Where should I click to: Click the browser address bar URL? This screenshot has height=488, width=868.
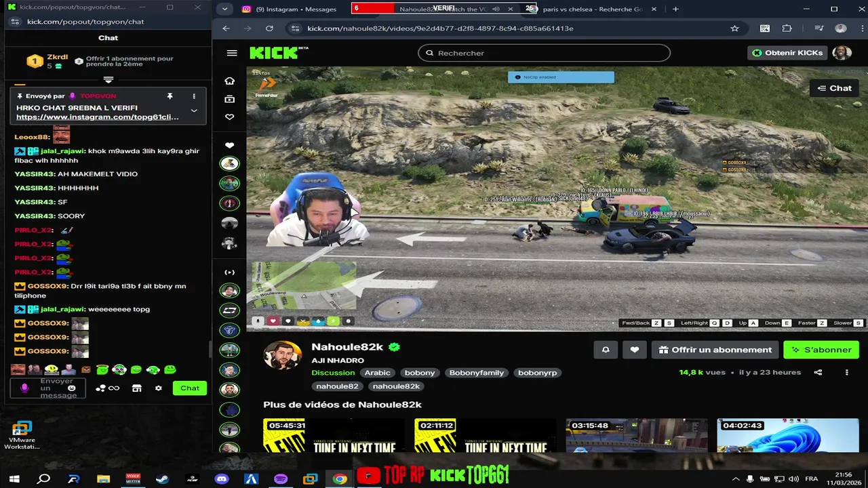click(440, 28)
